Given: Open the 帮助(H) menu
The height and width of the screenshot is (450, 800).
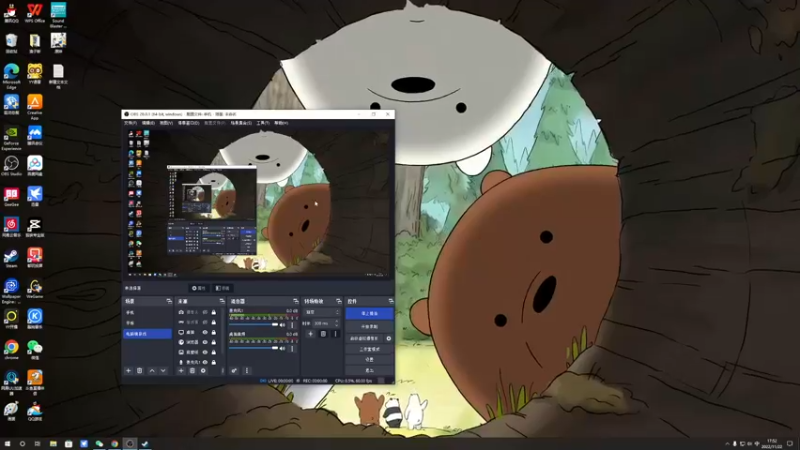Looking at the screenshot, I should pyautogui.click(x=281, y=123).
